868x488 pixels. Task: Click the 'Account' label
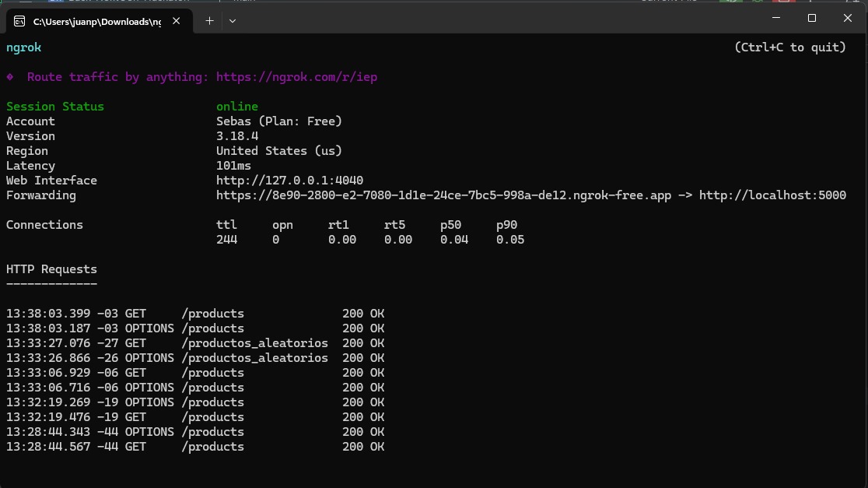[x=30, y=121]
